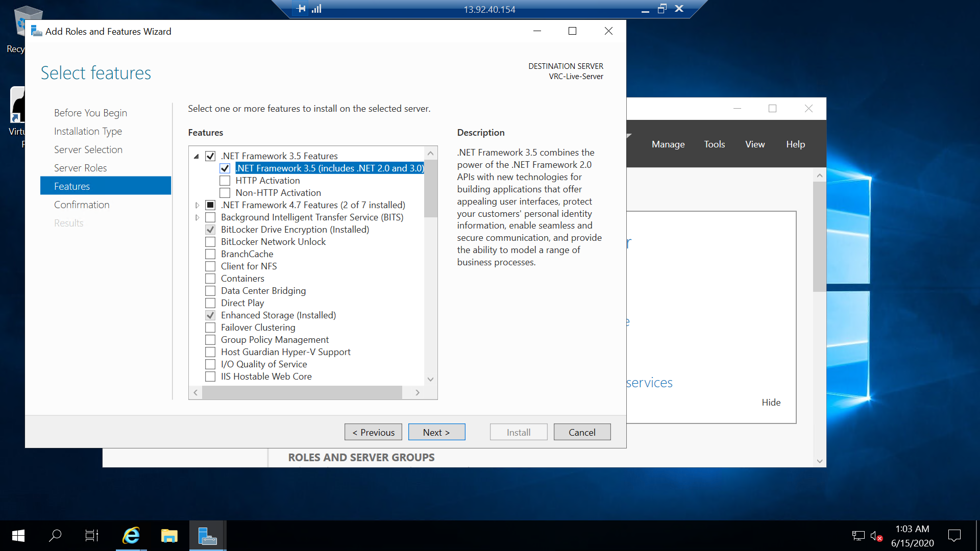980x551 pixels.
Task: Go to the Installation Type step
Action: tap(88, 131)
